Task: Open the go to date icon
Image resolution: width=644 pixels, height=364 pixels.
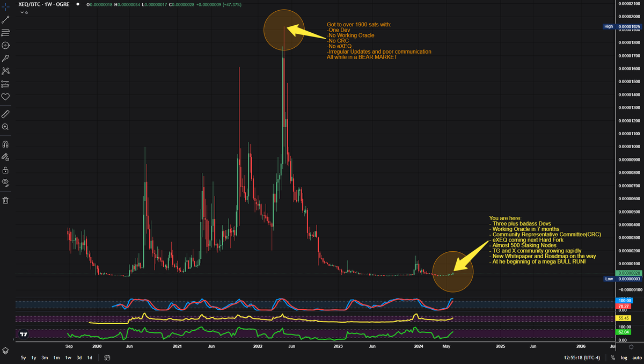Action: (107, 358)
